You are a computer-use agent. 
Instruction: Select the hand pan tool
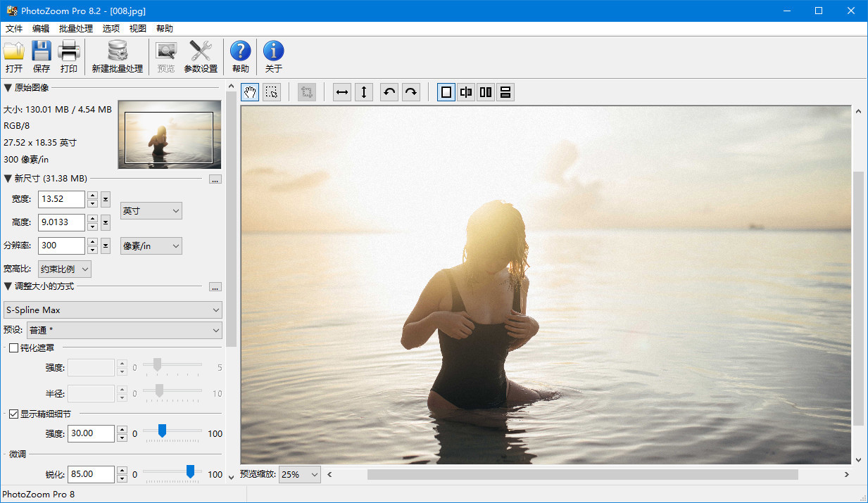pyautogui.click(x=250, y=92)
